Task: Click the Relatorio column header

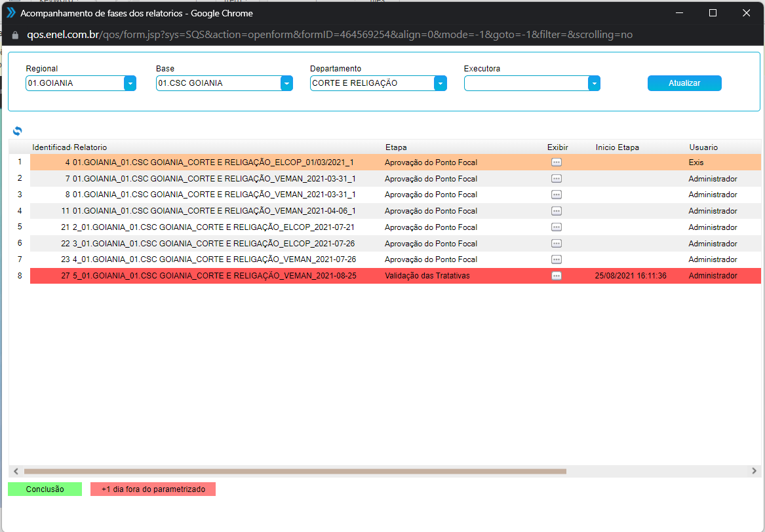Action: pyautogui.click(x=90, y=147)
